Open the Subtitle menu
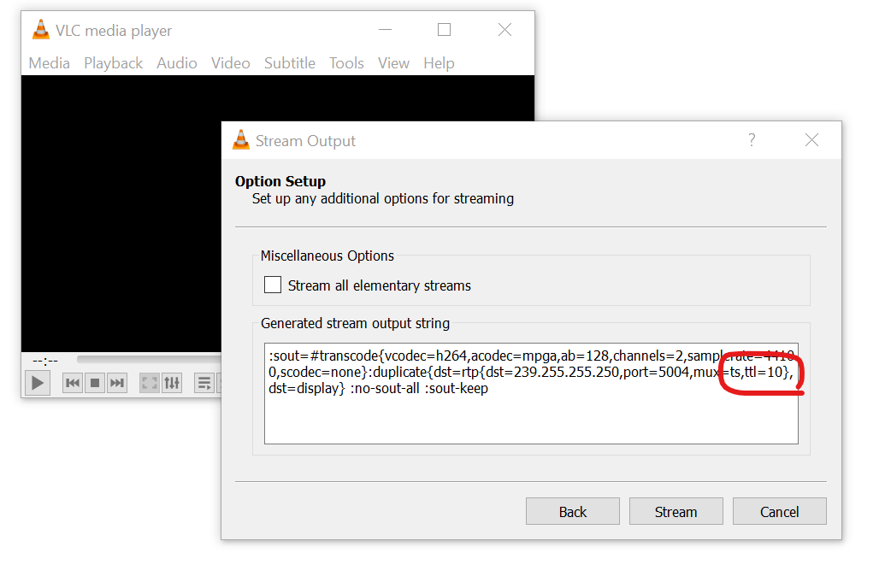This screenshot has width=885, height=588. tap(290, 63)
